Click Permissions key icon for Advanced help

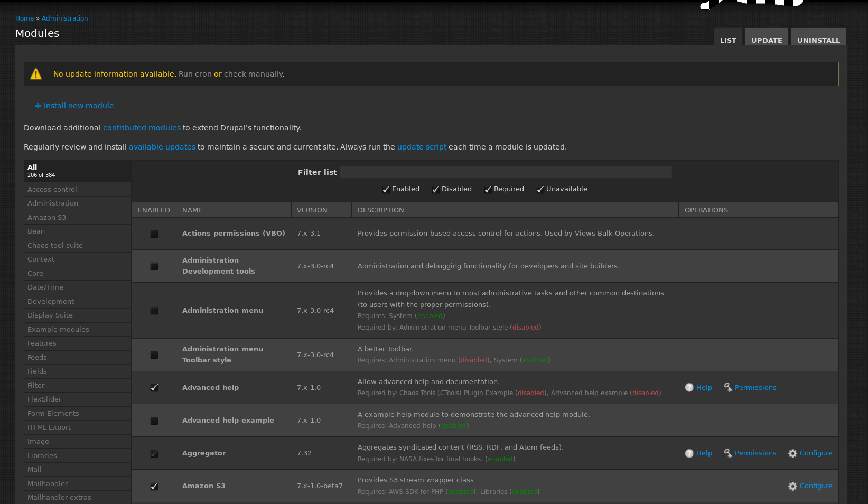click(x=728, y=387)
